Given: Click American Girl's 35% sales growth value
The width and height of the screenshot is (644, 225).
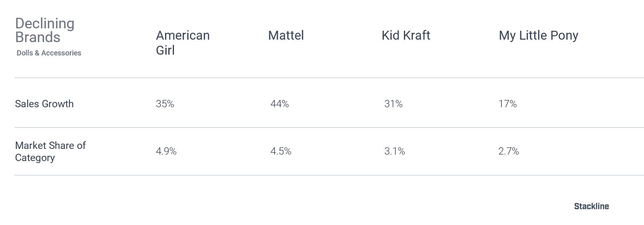Looking at the screenshot, I should click(165, 104).
